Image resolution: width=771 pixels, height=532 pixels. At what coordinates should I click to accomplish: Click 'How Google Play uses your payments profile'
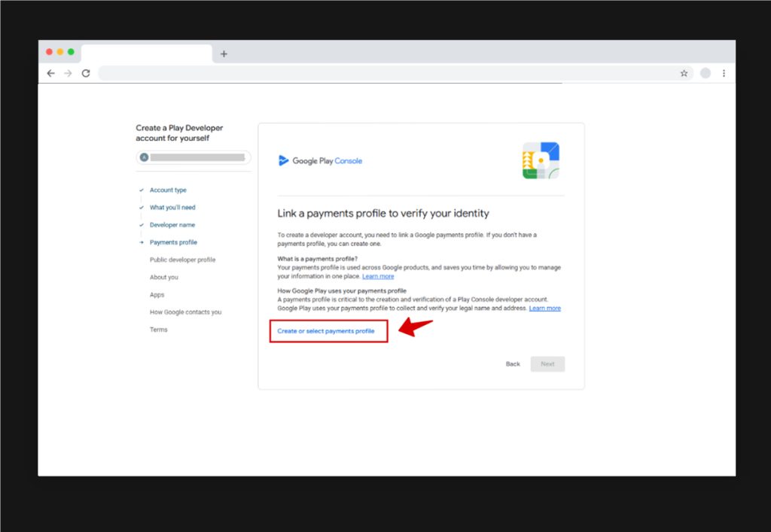click(342, 290)
